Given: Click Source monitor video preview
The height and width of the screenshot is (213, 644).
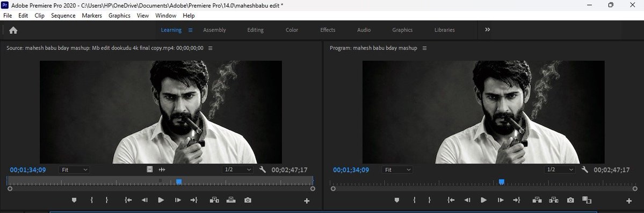Looking at the screenshot, I should click(x=161, y=112).
